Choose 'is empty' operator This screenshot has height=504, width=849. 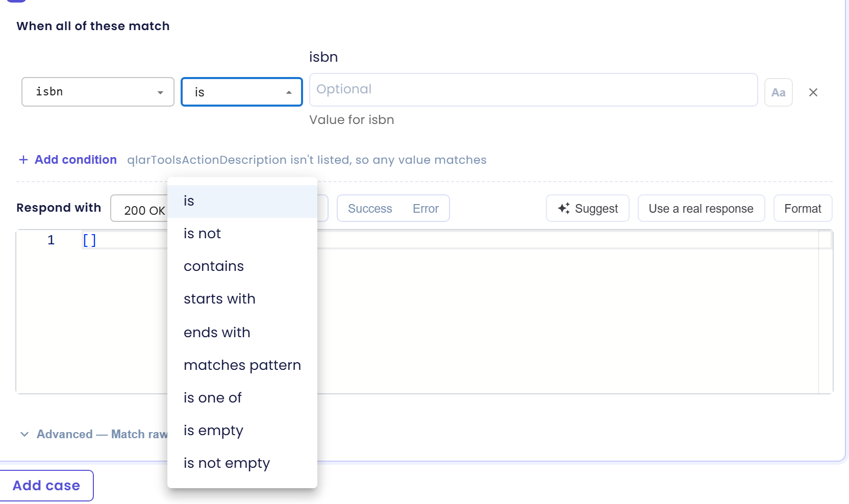click(242, 431)
